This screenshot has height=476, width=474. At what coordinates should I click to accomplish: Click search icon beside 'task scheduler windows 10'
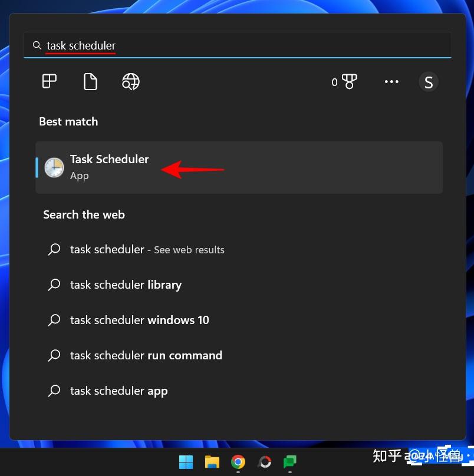coord(54,320)
